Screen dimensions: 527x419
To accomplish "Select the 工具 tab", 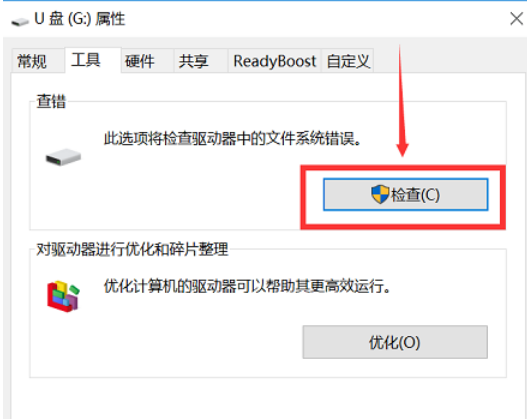I will click(x=86, y=60).
